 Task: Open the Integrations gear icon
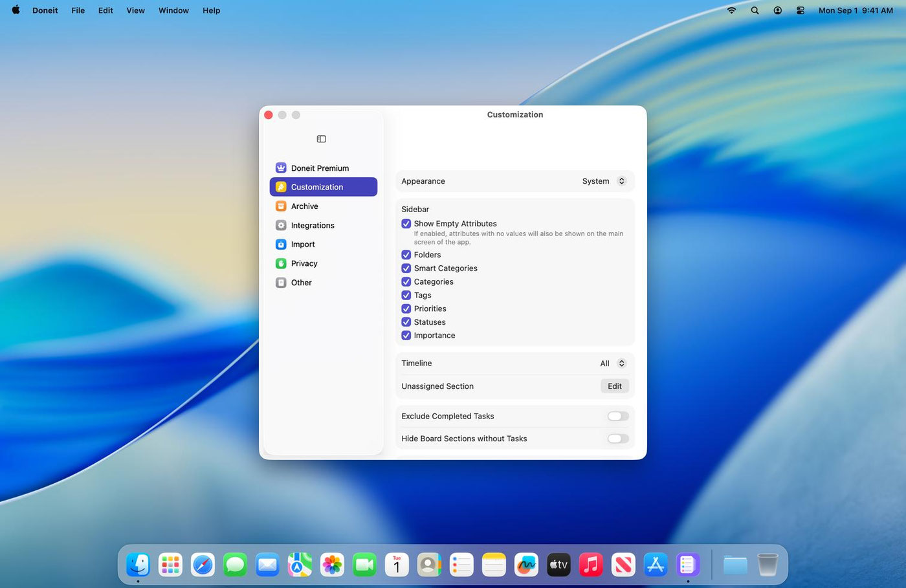pyautogui.click(x=281, y=226)
